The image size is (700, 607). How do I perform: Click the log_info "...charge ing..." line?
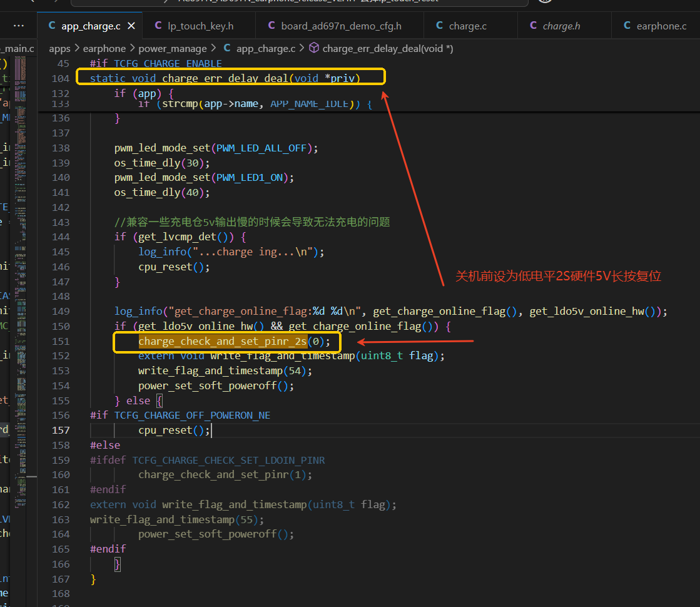[x=231, y=252]
